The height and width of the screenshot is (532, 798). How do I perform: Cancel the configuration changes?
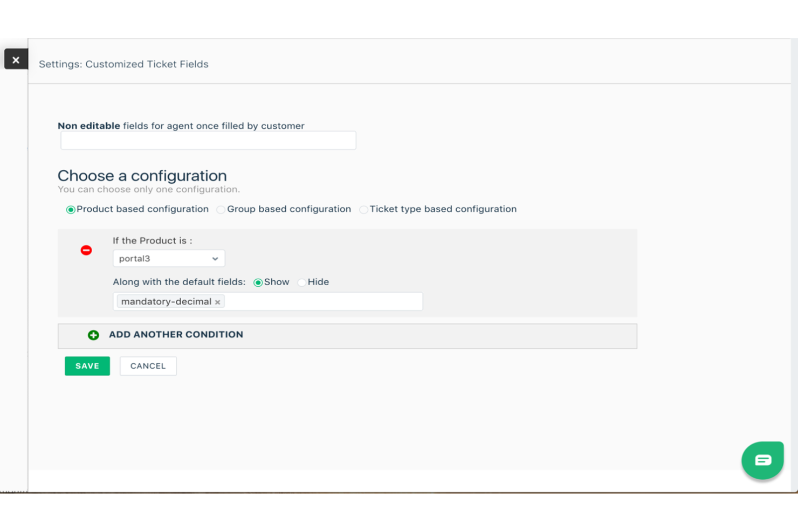[x=148, y=366]
